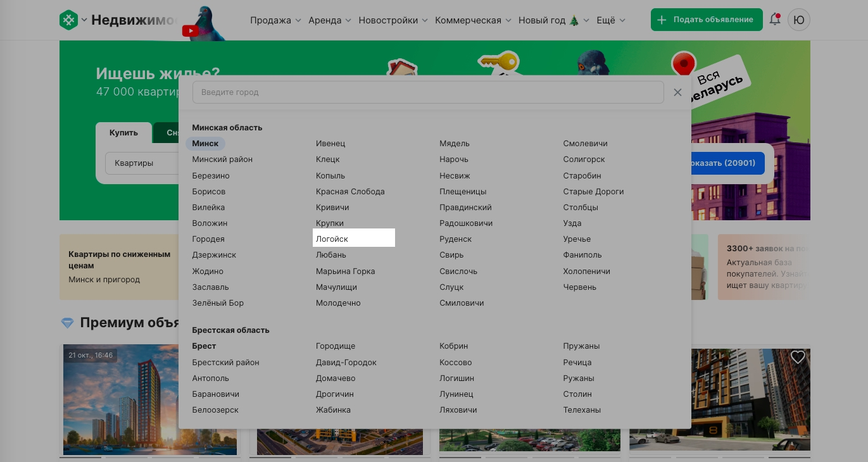Select Телеханы
The image size is (868, 462).
[582, 410]
